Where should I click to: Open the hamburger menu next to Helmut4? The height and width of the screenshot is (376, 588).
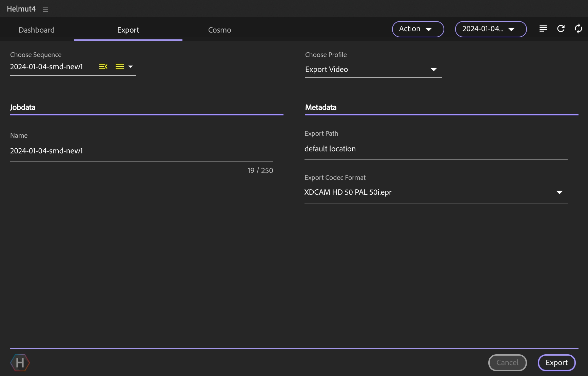coord(45,9)
